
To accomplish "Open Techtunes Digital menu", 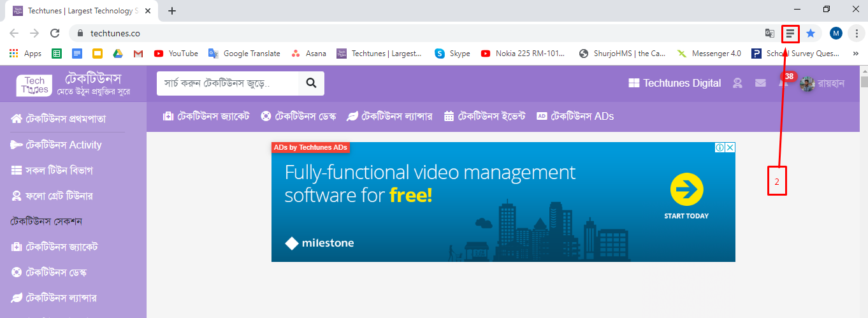I will [x=674, y=83].
